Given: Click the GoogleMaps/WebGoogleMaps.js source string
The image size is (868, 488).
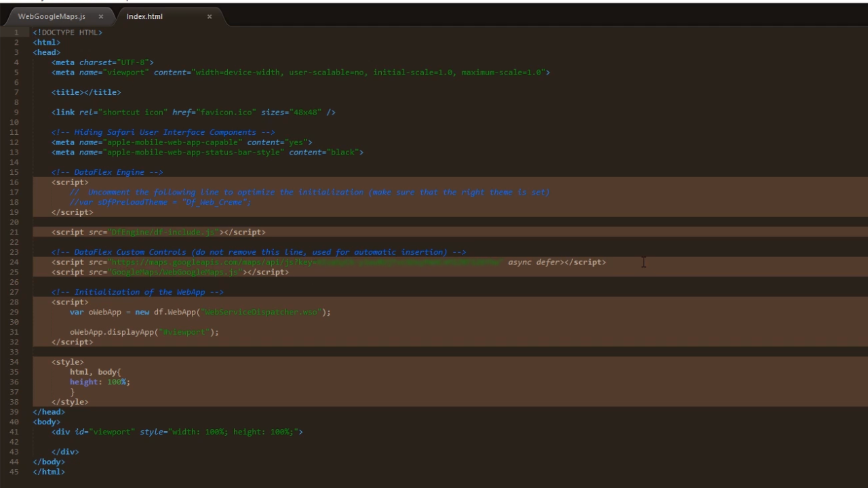Looking at the screenshot, I should click(176, 272).
